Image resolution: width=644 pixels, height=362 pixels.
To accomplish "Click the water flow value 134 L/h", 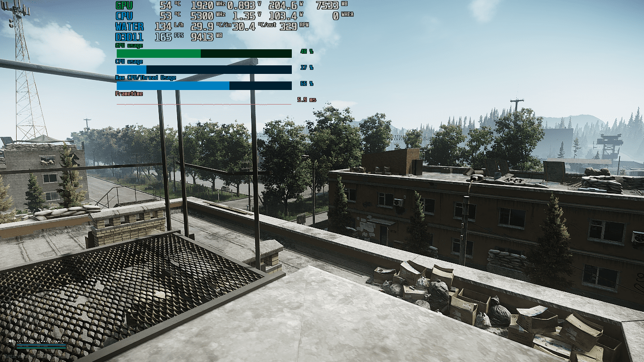I will point(168,27).
